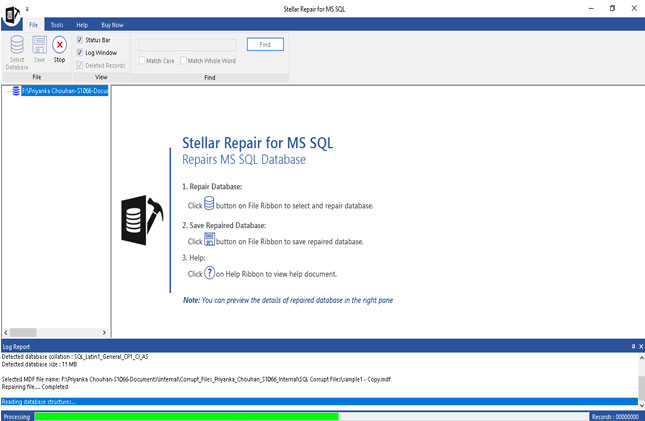Enable Match Whole Word option
Viewport: 645px width, 421px height.
(183, 60)
